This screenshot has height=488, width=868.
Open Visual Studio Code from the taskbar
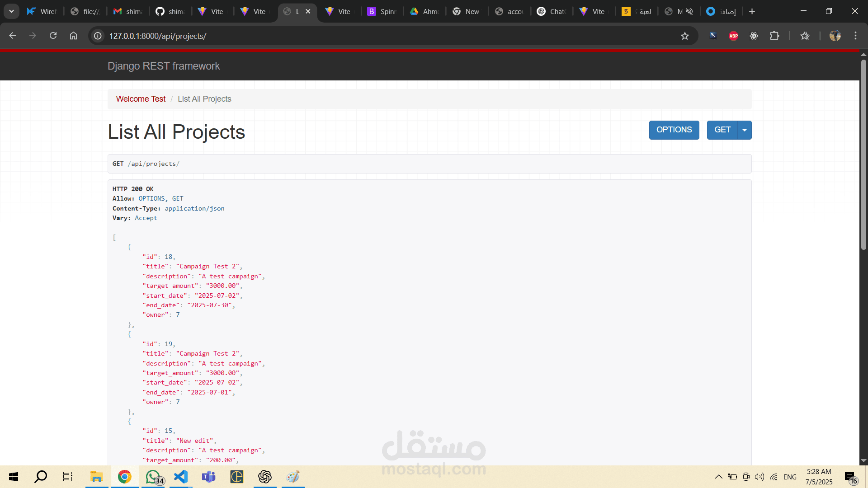click(x=181, y=477)
